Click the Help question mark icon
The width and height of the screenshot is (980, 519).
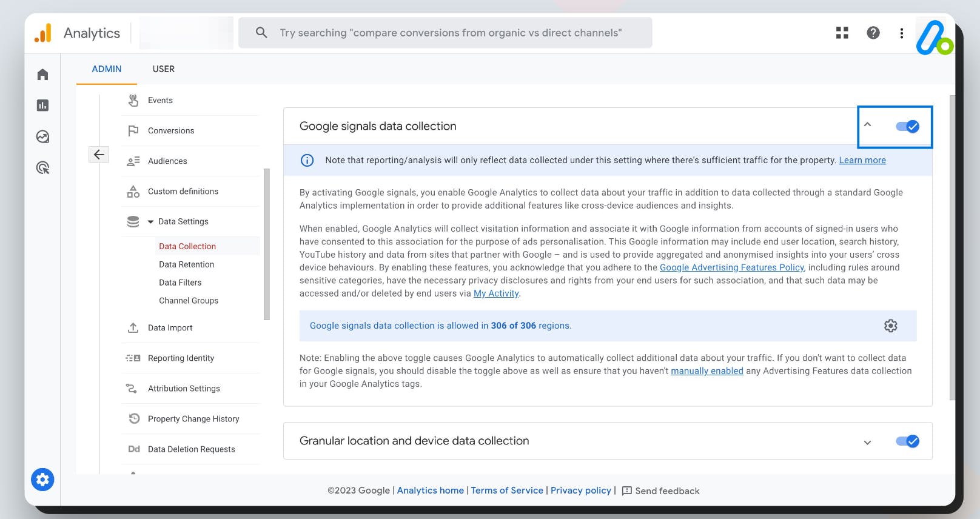[873, 33]
